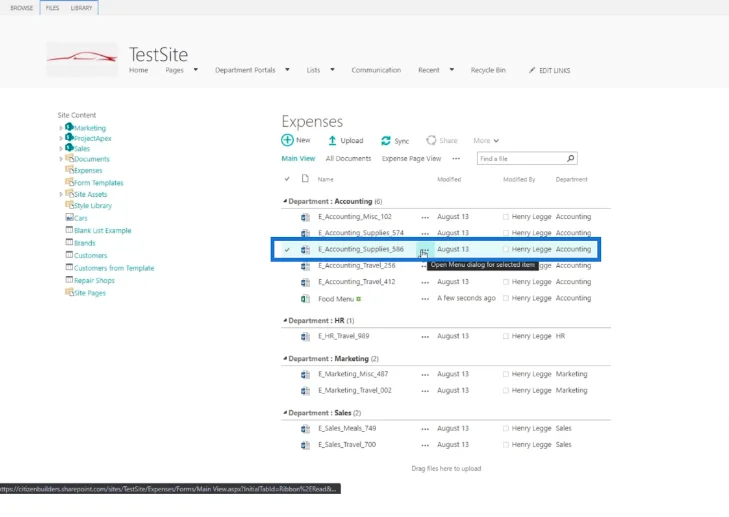
Task: Click the presence box on the E_Sales_Travel_700 row
Action: [505, 445]
